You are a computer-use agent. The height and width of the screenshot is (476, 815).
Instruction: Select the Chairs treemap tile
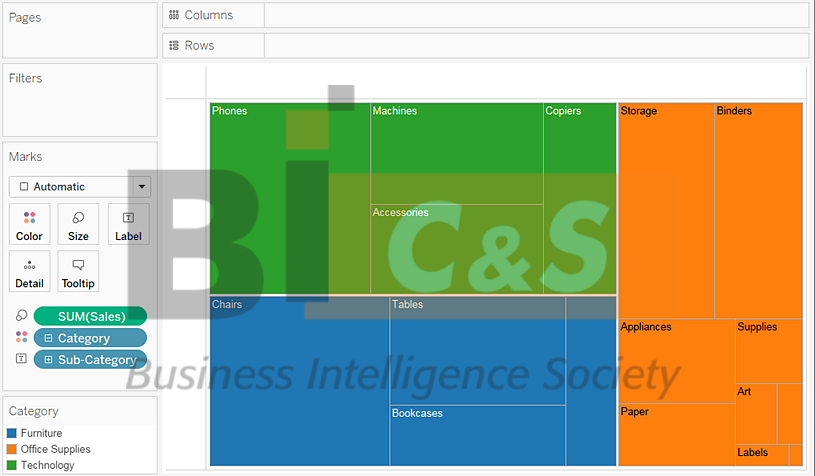click(x=298, y=382)
